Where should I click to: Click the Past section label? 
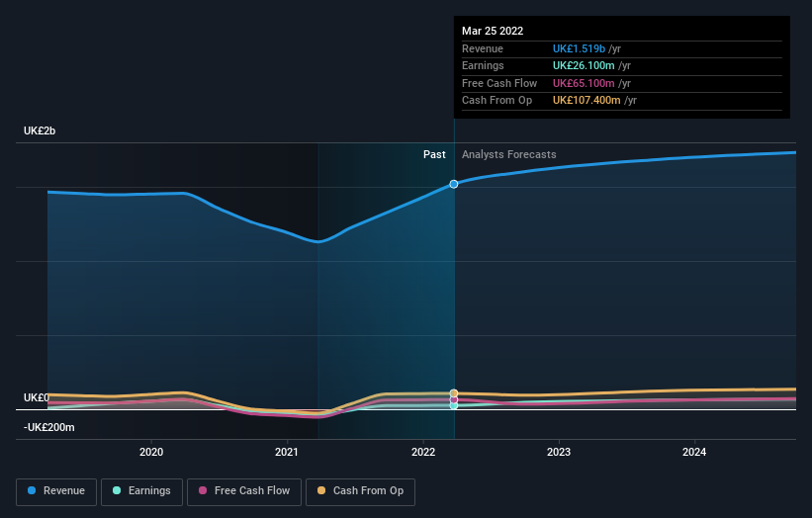coord(434,154)
